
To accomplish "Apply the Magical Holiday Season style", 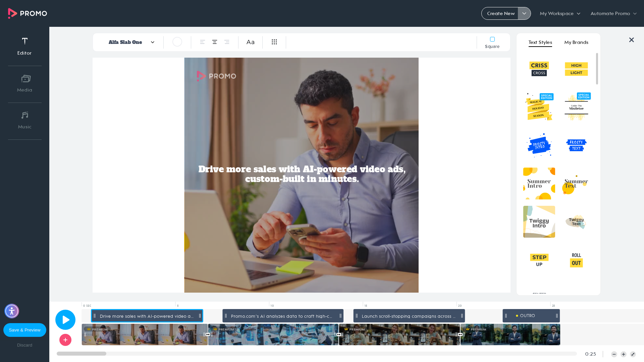I will (x=539, y=107).
